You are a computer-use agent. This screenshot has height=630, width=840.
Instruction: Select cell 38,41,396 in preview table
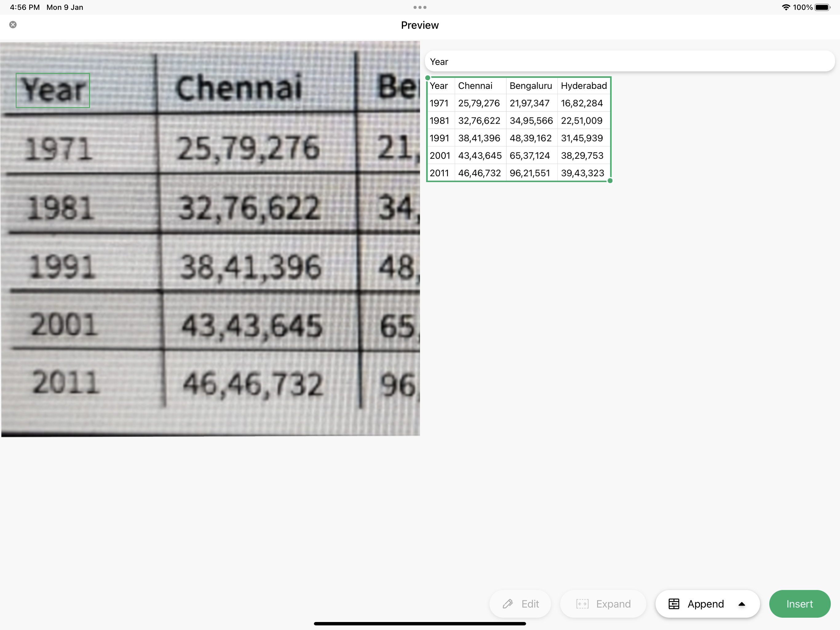pos(480,138)
